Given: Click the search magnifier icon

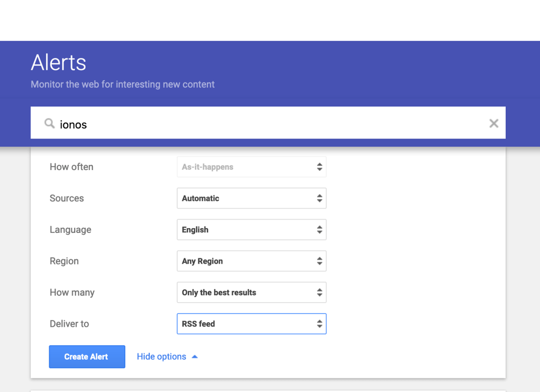Looking at the screenshot, I should pyautogui.click(x=49, y=123).
